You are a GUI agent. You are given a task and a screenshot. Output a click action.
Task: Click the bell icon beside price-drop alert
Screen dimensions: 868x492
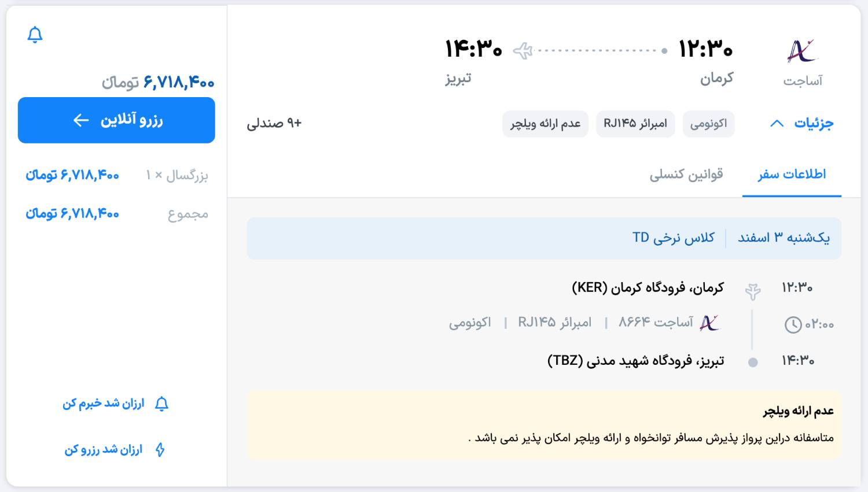click(x=162, y=404)
